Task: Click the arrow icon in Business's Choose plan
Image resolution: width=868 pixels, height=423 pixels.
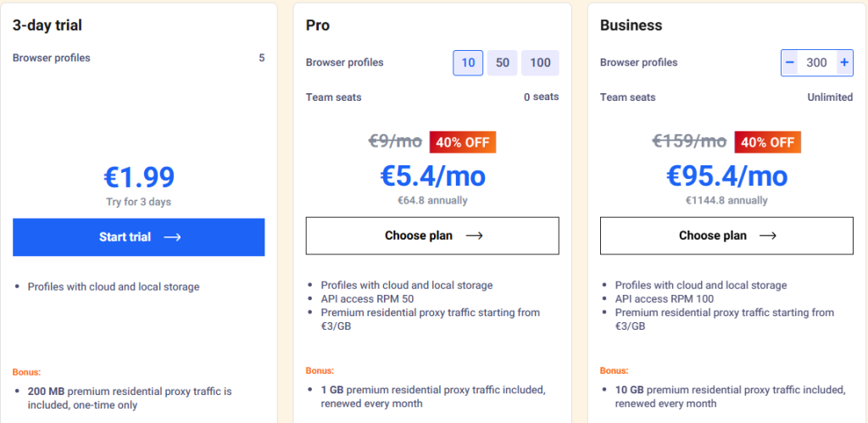Action: pos(768,236)
